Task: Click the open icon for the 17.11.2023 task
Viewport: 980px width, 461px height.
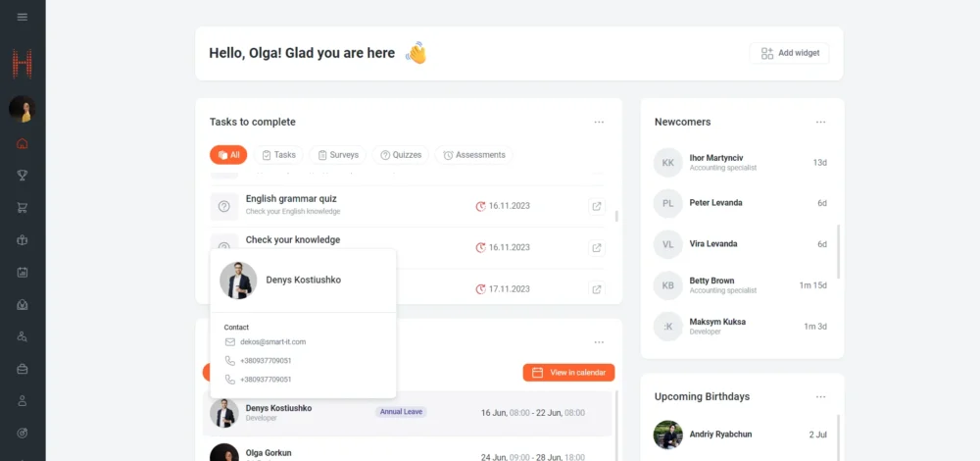Action: click(x=597, y=289)
